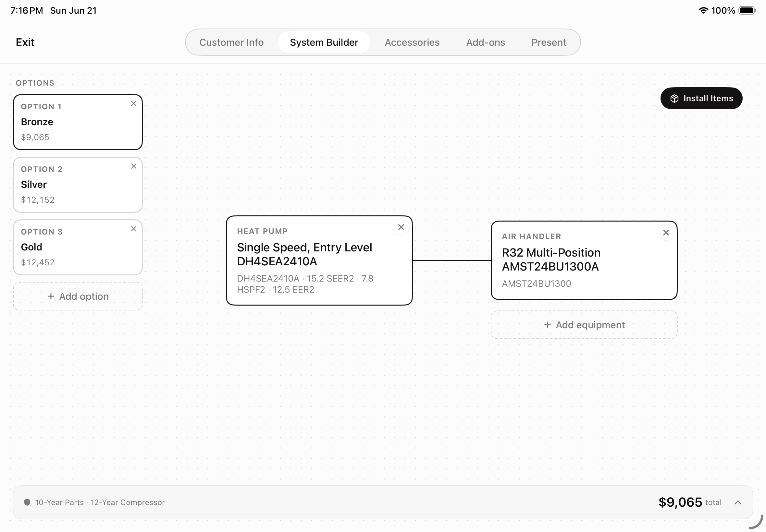
Task: Click the plus icon beside Add option
Action: coord(51,296)
